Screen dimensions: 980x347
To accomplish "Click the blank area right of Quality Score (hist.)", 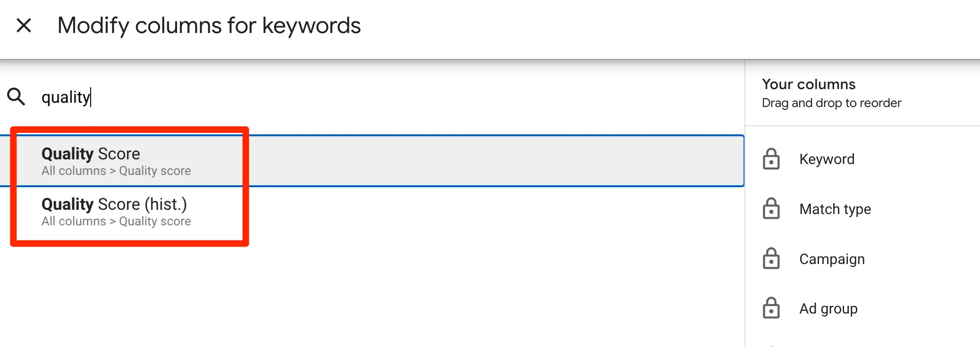I will click(472, 212).
